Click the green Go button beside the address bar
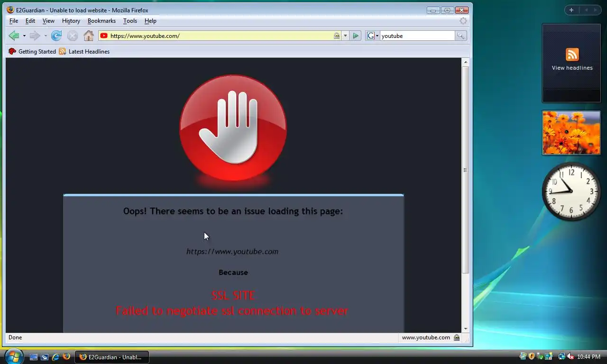This screenshot has height=364, width=607. (x=356, y=36)
